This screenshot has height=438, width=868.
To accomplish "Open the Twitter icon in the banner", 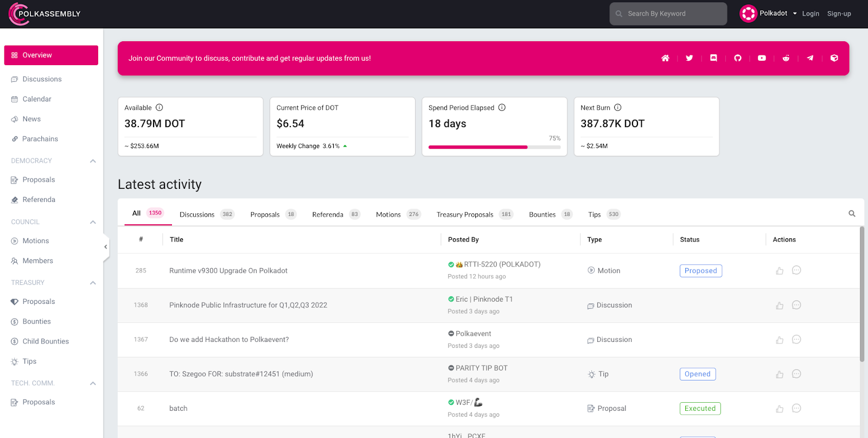I will point(690,58).
